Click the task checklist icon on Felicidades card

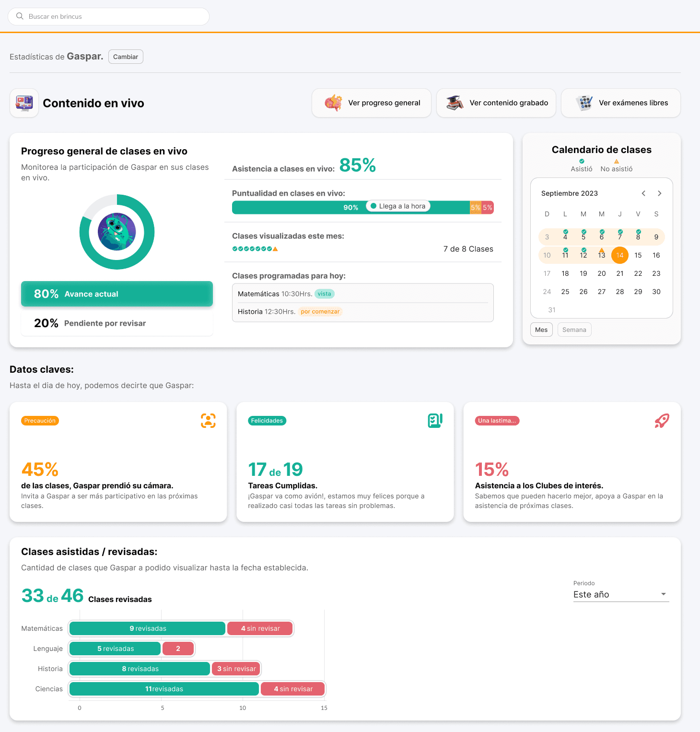point(435,421)
